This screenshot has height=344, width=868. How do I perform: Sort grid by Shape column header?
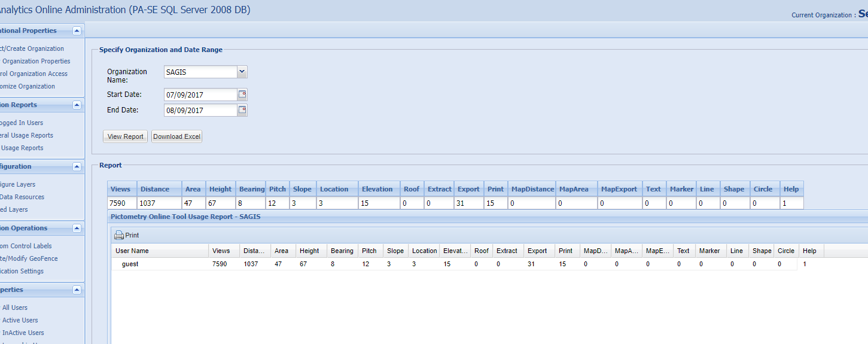763,251
